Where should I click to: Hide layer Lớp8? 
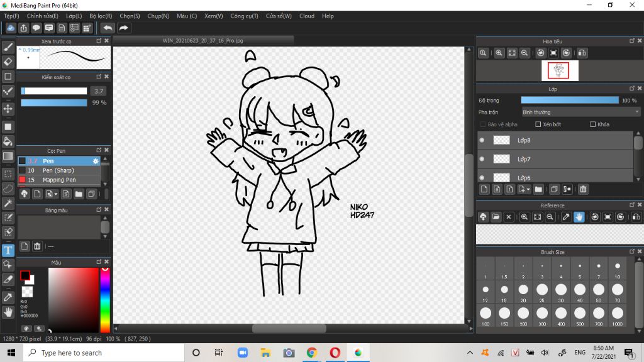(482, 140)
